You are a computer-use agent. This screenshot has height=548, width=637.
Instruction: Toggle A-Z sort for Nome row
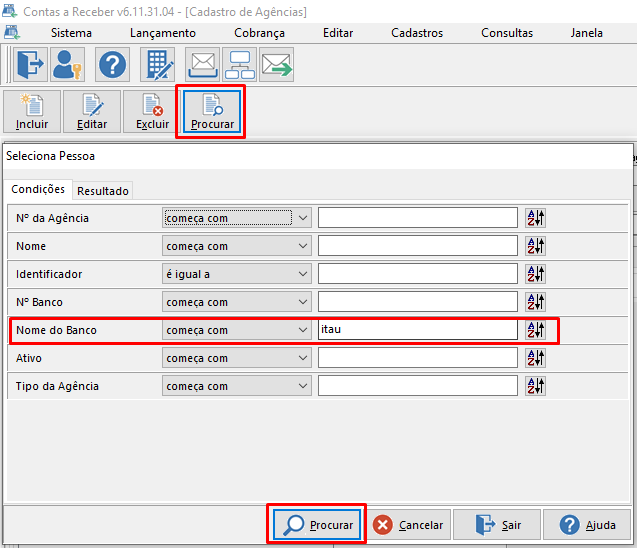coord(535,246)
